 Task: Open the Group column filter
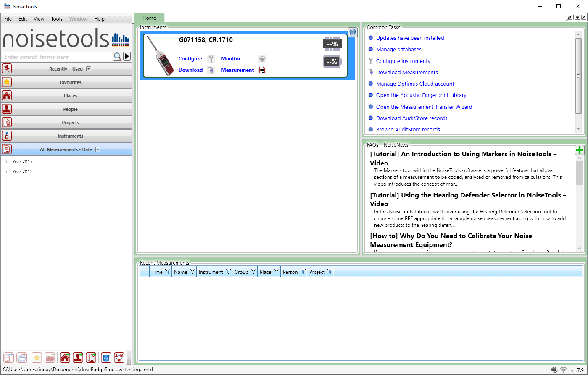point(253,272)
